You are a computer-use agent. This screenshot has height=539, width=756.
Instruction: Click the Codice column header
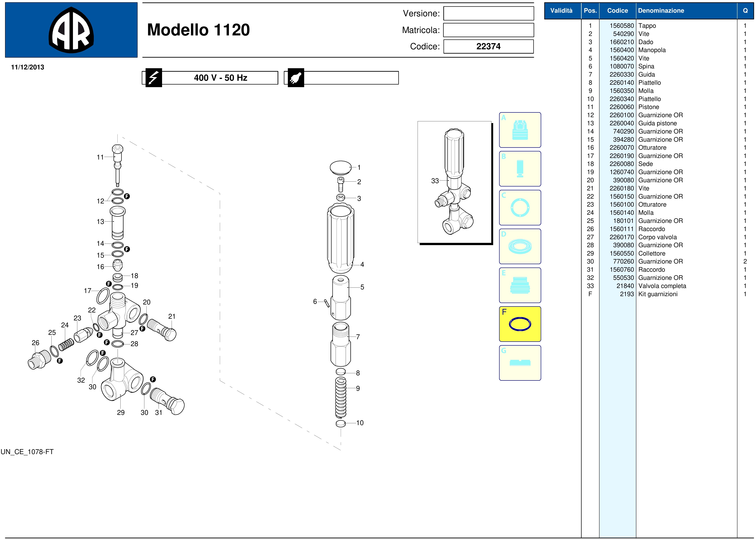coord(617,11)
